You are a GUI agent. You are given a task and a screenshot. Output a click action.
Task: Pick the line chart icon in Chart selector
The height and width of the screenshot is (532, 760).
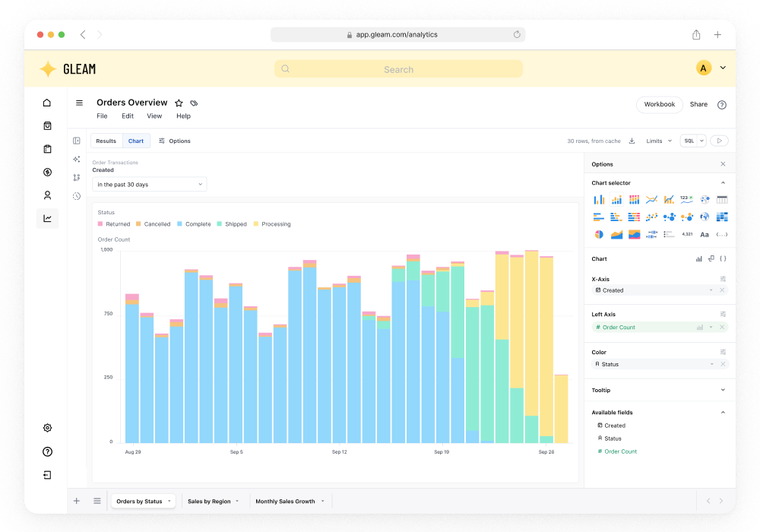(651, 200)
